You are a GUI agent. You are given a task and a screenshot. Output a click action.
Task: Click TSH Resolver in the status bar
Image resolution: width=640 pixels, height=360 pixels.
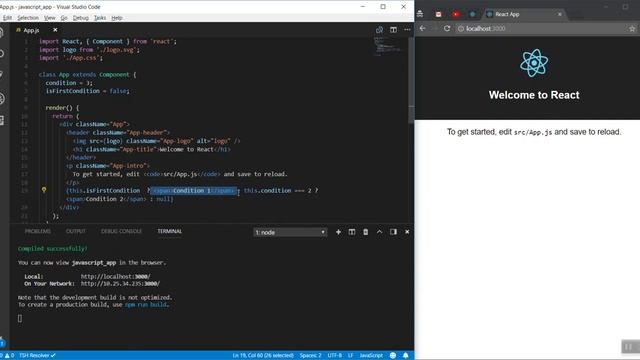(x=37, y=356)
